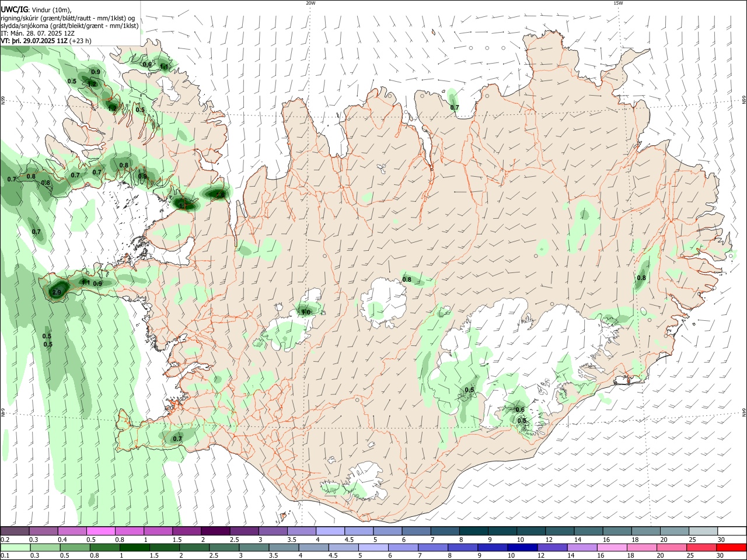Viewport: 747px width, 560px height.
Task: Click lower legend swatch between 2.5 and 3
Action: pyautogui.click(x=224, y=547)
